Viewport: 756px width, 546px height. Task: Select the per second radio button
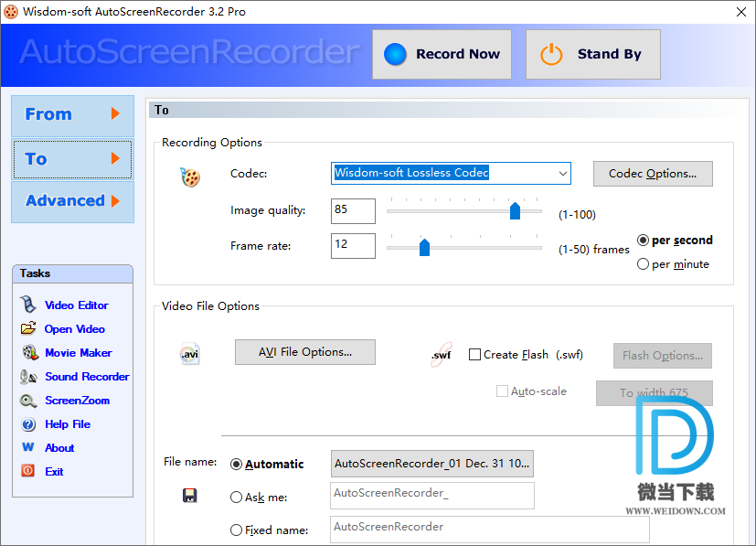[x=643, y=241]
